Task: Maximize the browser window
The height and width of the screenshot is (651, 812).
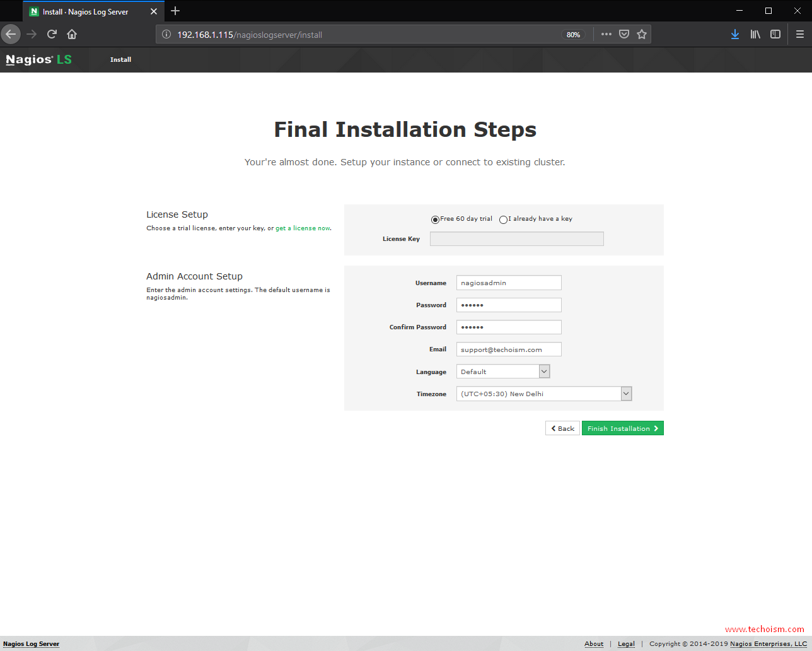Action: pos(768,11)
